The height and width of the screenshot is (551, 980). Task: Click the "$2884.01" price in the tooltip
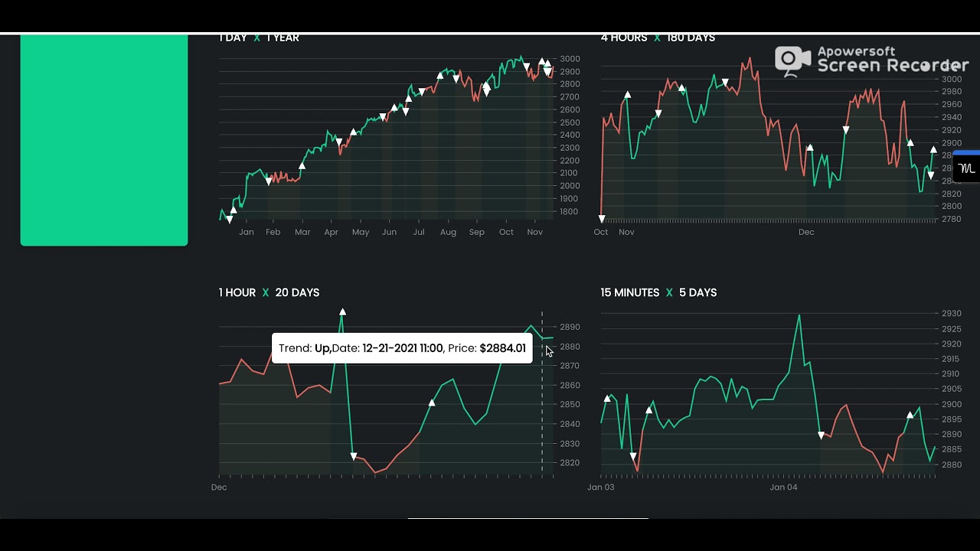(502, 348)
